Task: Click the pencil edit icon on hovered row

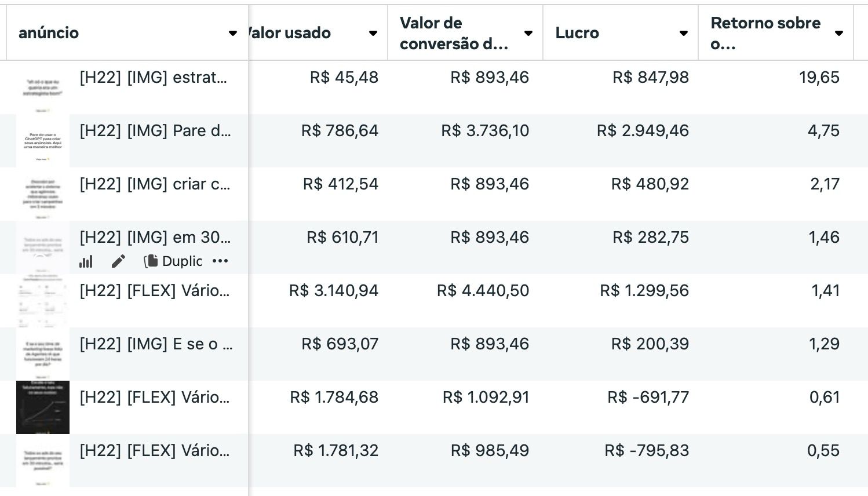Action: pyautogui.click(x=118, y=261)
